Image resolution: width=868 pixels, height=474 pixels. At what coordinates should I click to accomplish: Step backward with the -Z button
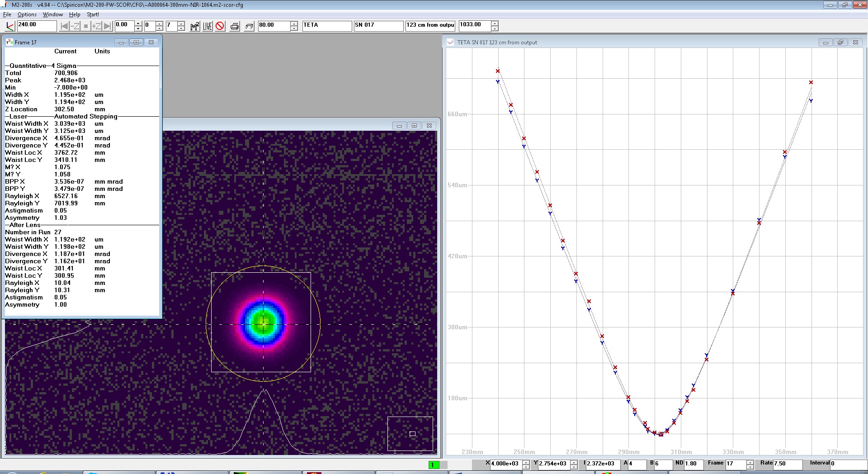click(75, 26)
